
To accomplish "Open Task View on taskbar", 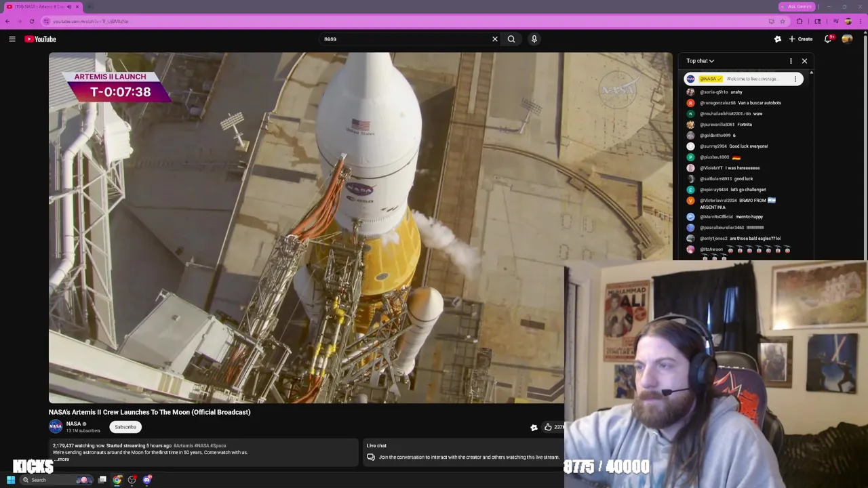I will pos(102,480).
